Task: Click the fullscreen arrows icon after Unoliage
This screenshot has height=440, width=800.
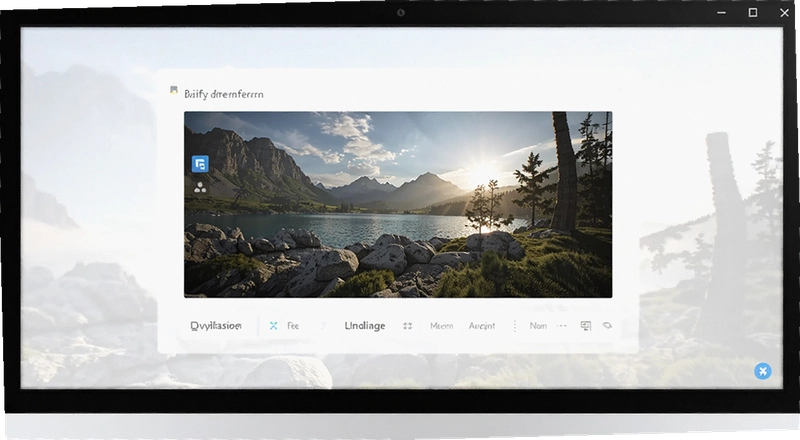Action: [407, 326]
